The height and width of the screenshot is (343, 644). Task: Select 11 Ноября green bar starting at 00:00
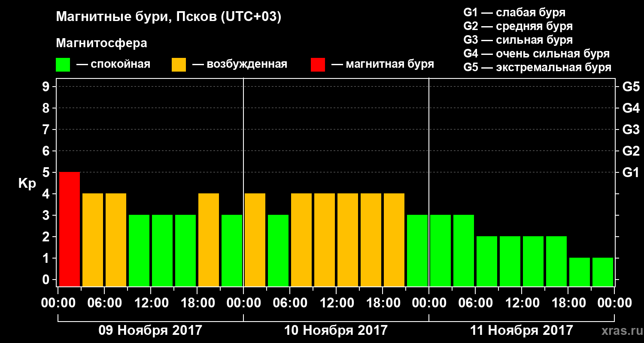(440, 250)
